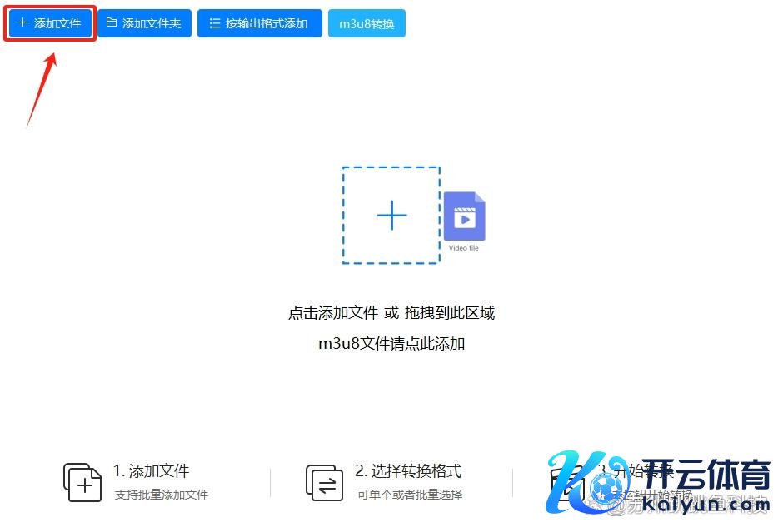Open the 添加文件夹 folder button
783x532 pixels.
pos(144,23)
